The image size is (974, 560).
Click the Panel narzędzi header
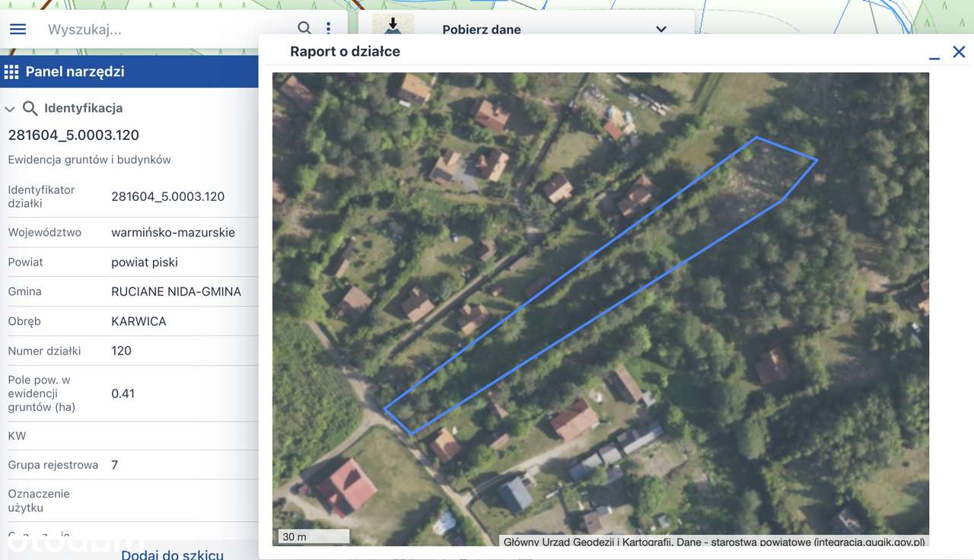pos(129,72)
